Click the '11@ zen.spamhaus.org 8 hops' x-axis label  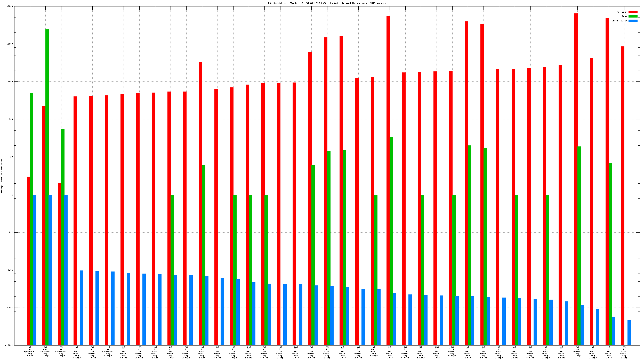pos(108,351)
